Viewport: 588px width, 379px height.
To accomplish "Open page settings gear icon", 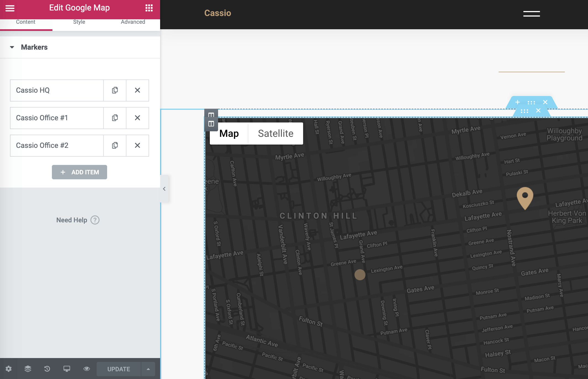I will (x=9, y=369).
